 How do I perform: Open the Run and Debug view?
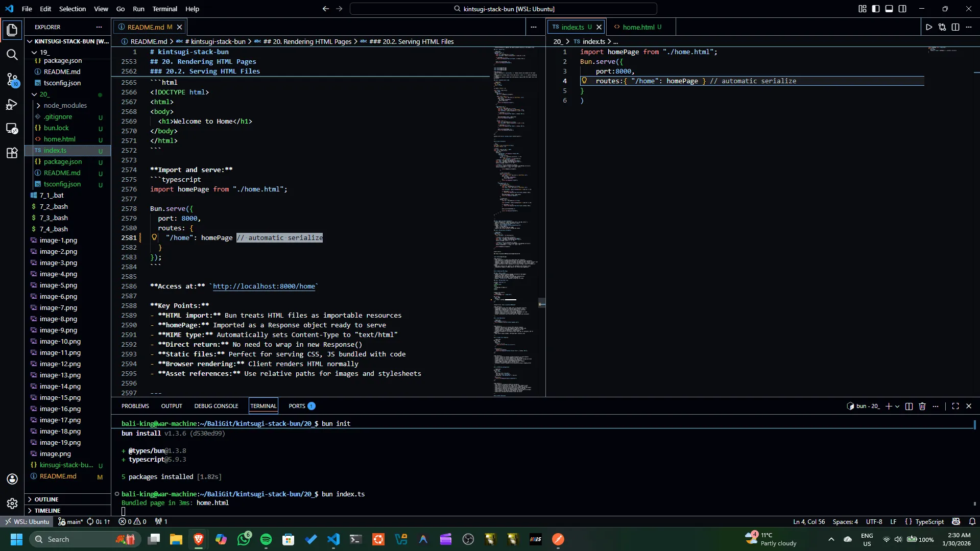point(12,105)
